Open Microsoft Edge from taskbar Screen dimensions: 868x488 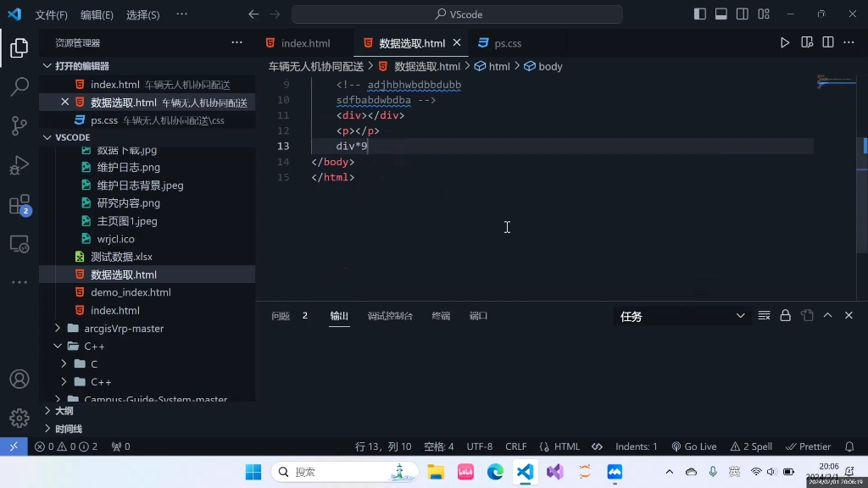click(x=495, y=472)
